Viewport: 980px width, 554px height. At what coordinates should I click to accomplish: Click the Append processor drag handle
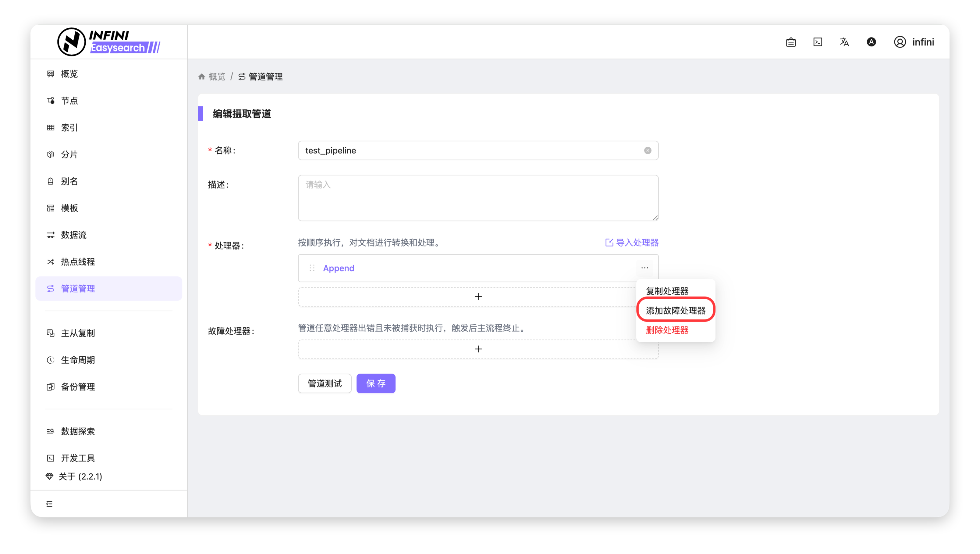[x=312, y=268]
